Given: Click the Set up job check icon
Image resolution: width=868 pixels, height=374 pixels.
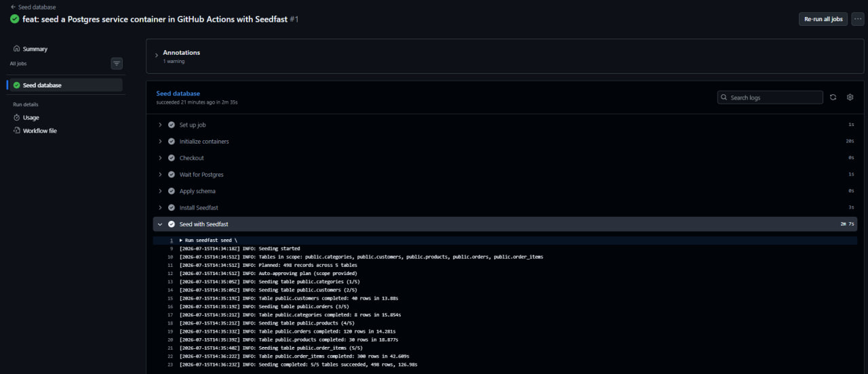Looking at the screenshot, I should [x=172, y=125].
